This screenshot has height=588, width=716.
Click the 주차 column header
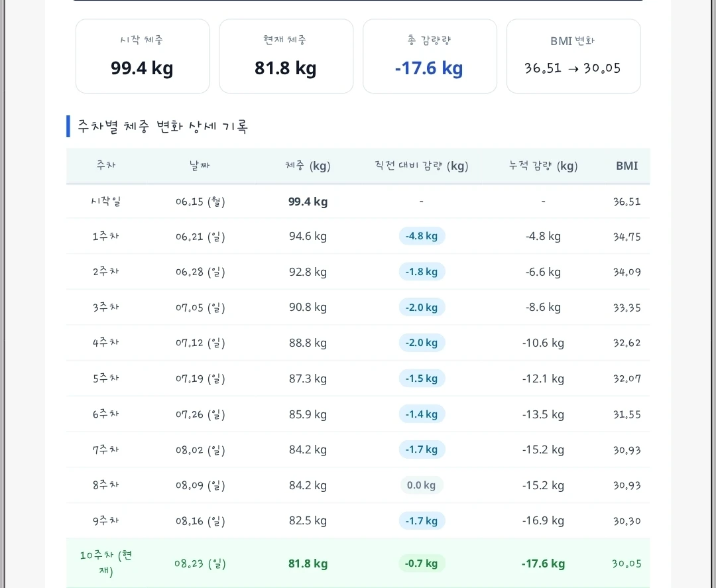(106, 165)
